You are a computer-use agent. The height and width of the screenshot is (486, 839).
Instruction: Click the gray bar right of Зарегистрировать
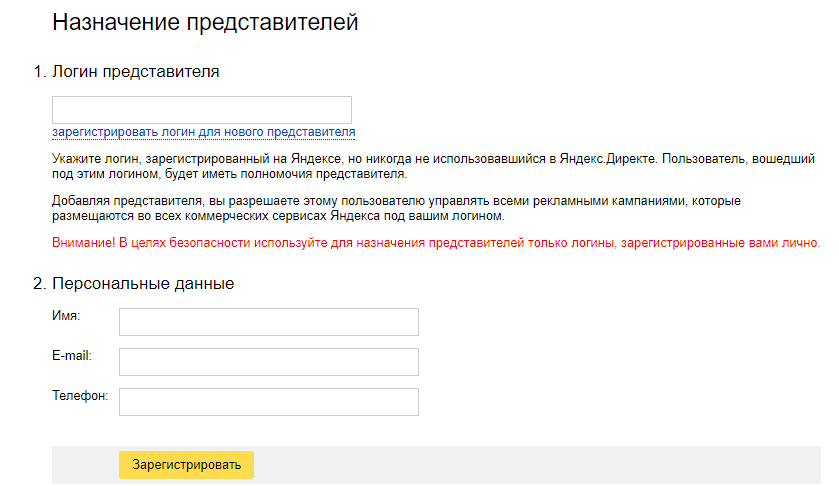(x=540, y=465)
